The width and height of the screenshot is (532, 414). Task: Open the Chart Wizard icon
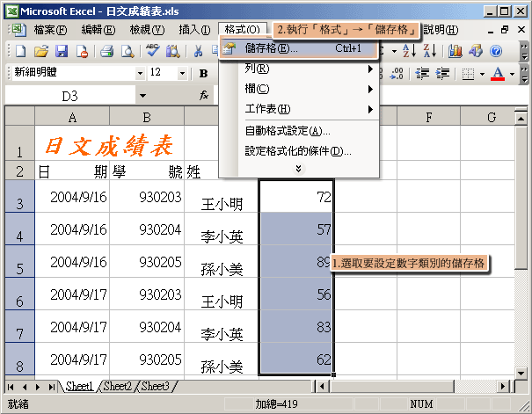(x=455, y=51)
